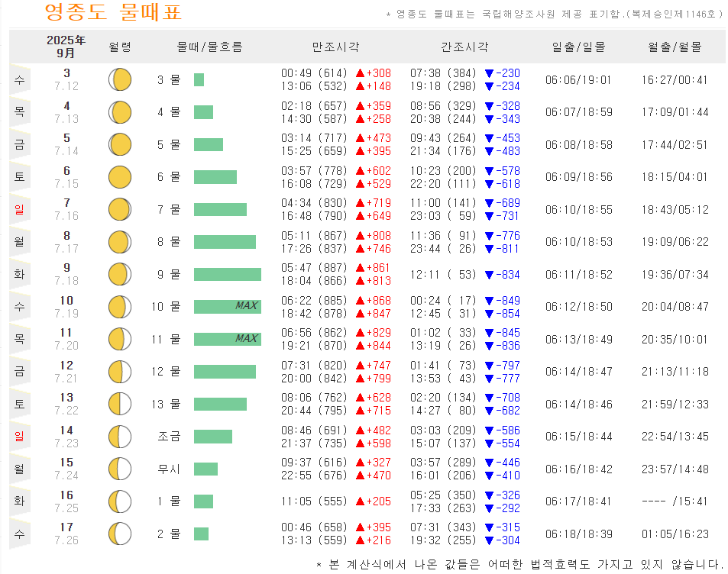Click the moon phase icon for September 3
Screen dimensions: 728x574
[x=119, y=79]
